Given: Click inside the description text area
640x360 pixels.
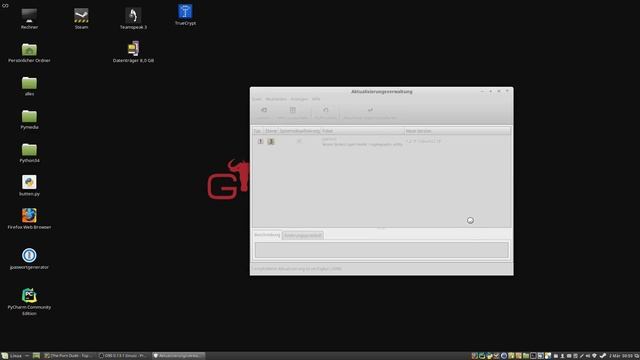Looking at the screenshot, I should click(382, 250).
